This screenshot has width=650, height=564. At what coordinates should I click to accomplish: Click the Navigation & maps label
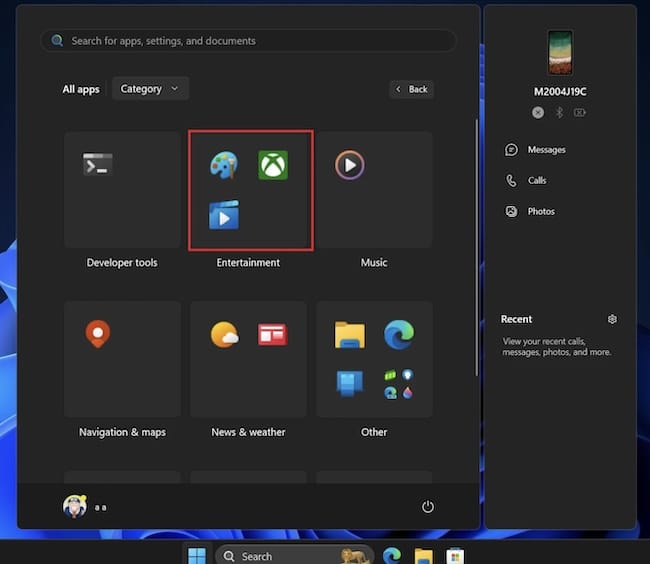pyautogui.click(x=122, y=432)
